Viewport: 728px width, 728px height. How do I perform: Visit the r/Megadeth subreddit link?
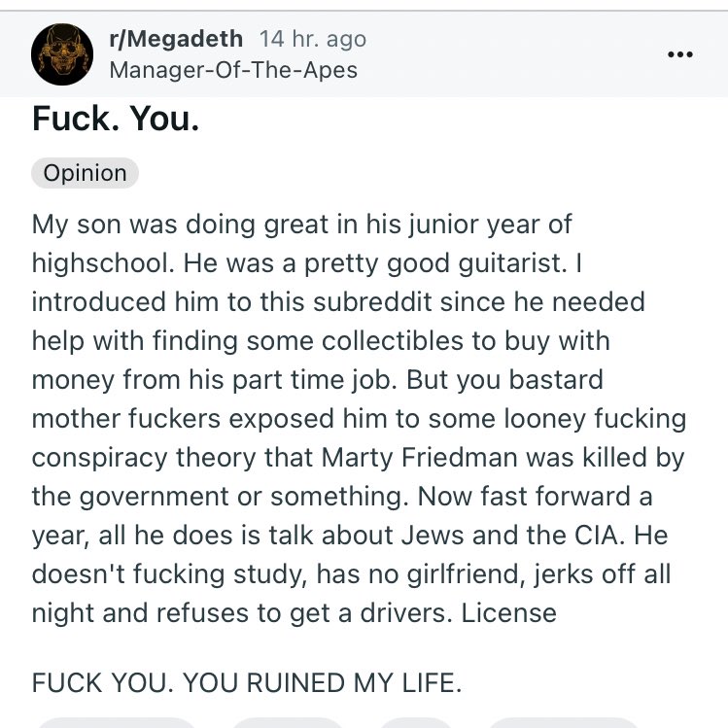(176, 39)
